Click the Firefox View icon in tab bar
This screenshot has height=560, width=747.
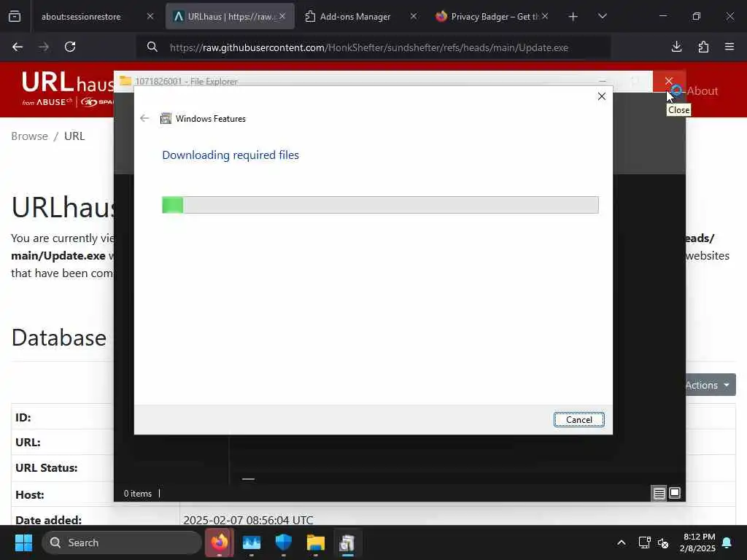tap(15, 17)
